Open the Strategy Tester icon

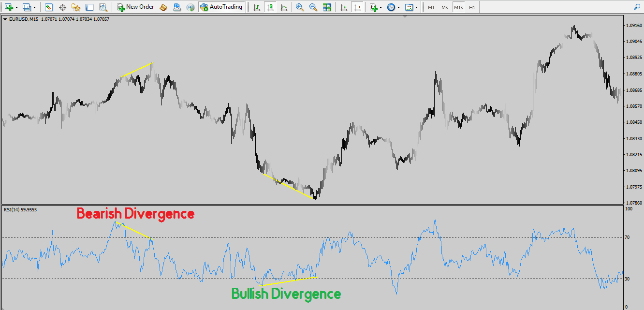pos(103,7)
